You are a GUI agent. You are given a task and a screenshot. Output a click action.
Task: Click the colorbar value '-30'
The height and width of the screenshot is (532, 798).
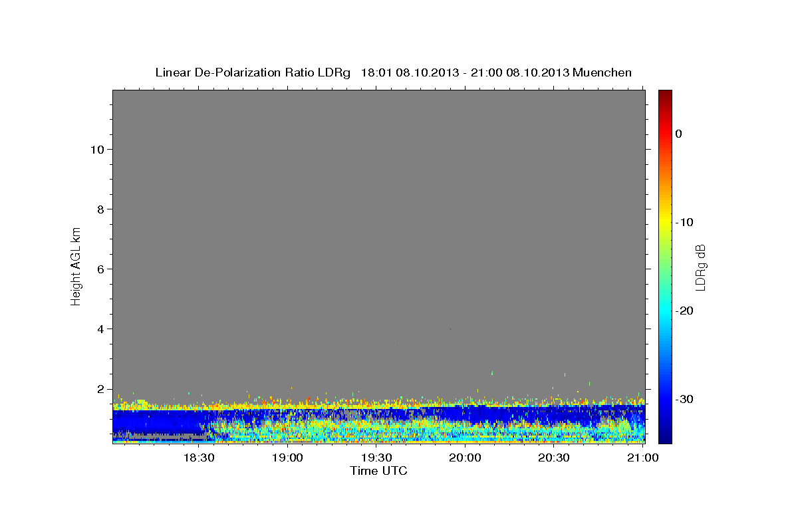tap(685, 399)
